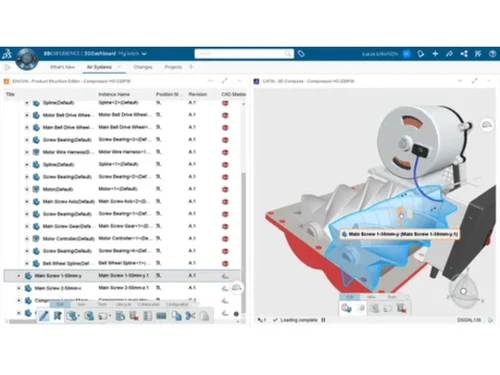The height and width of the screenshot is (375, 500).
Task: Click the Delete icon with red X in structure toolbar
Action: coord(134,315)
